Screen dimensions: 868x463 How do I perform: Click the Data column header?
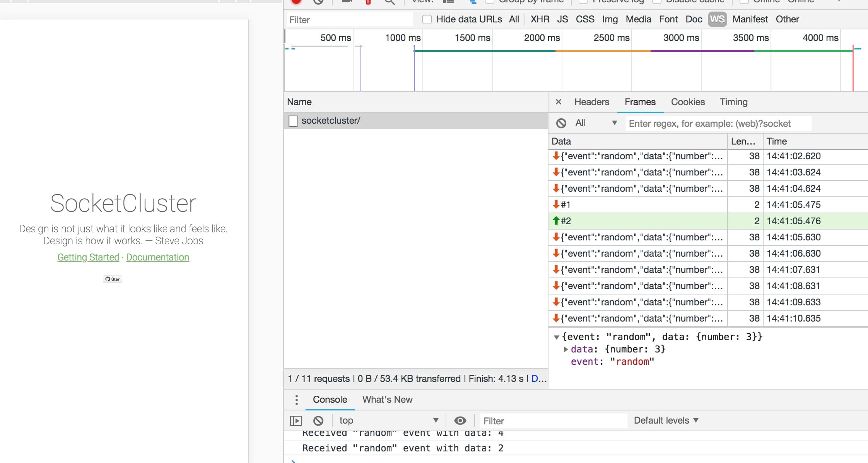[x=638, y=141]
